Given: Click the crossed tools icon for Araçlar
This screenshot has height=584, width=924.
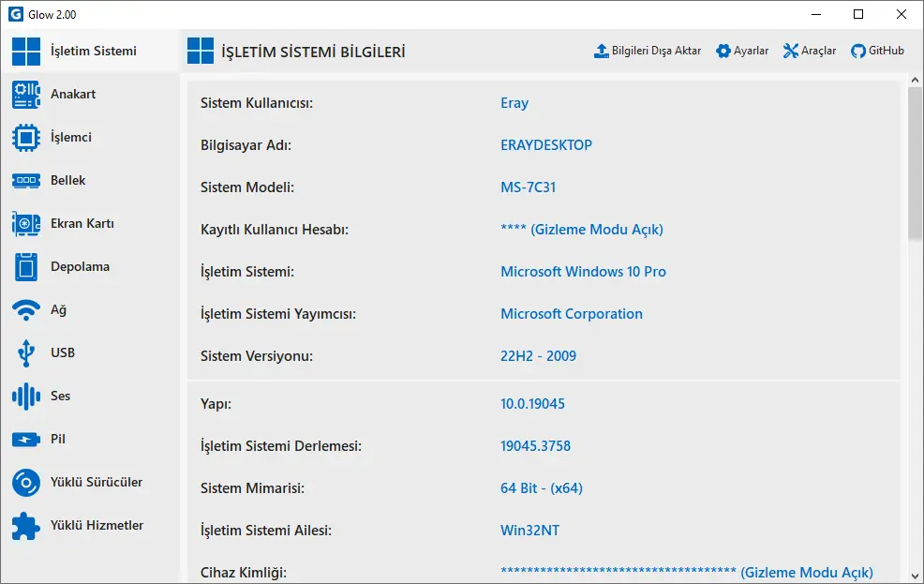Looking at the screenshot, I should pyautogui.click(x=791, y=52).
